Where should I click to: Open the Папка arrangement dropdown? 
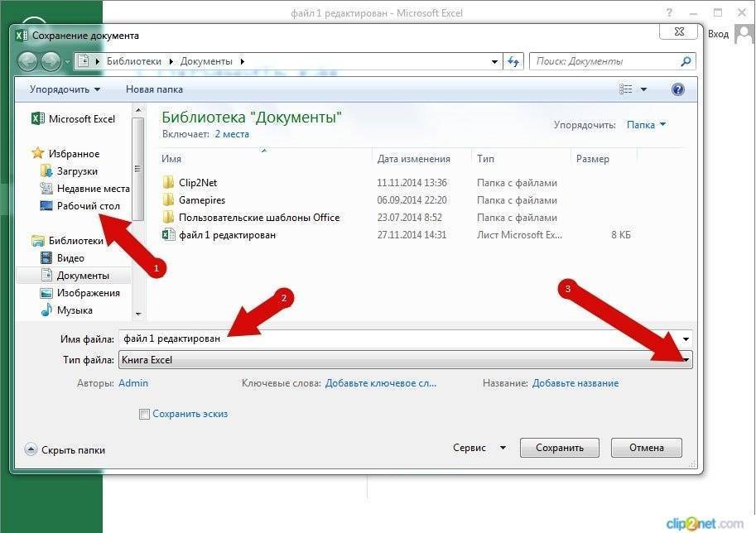[x=646, y=125]
